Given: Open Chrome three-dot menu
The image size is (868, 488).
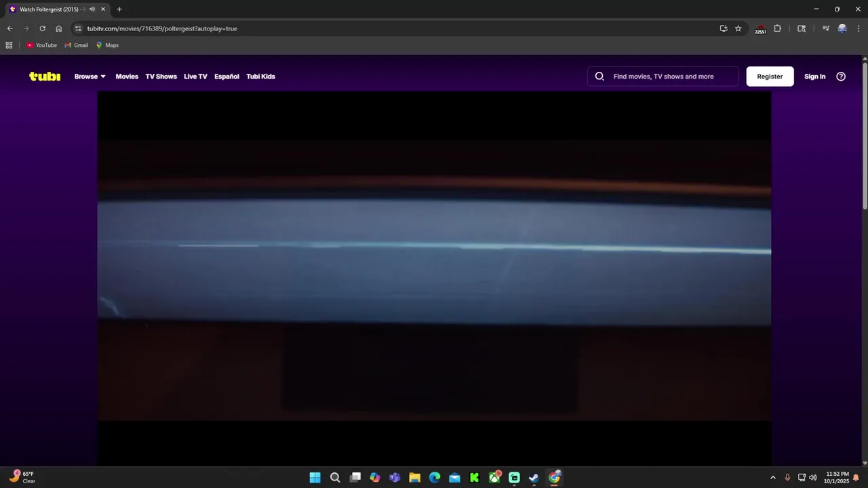Looking at the screenshot, I should 859,28.
